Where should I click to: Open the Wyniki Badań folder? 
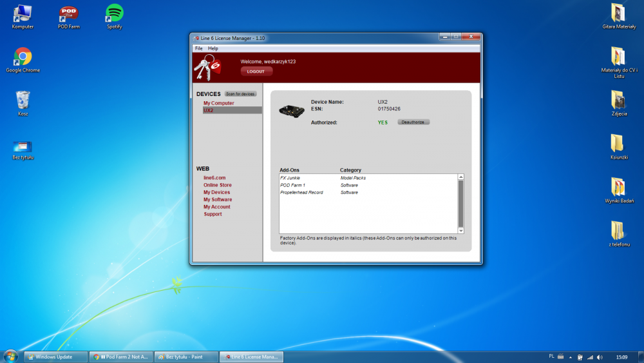(x=617, y=188)
